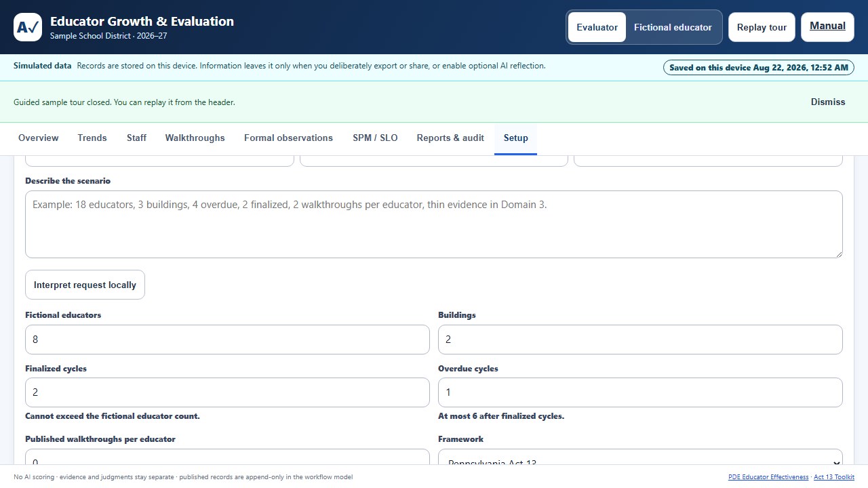This screenshot has height=488, width=868.
Task: Switch to Formal observations tab
Action: click(288, 138)
